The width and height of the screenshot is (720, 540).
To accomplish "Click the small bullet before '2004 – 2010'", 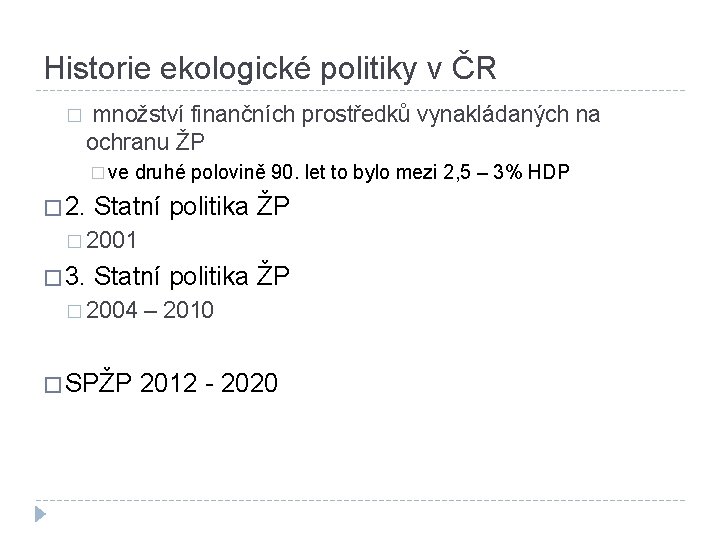I will click(74, 312).
